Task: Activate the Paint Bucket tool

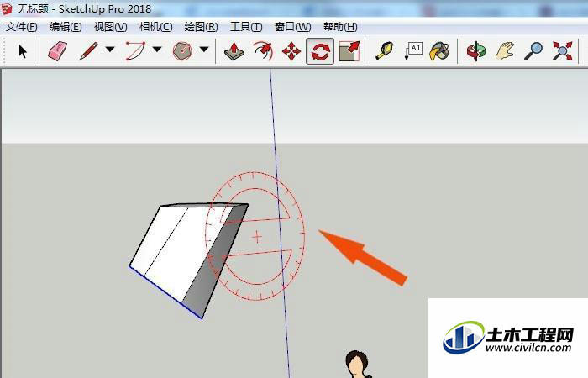Action: point(439,51)
